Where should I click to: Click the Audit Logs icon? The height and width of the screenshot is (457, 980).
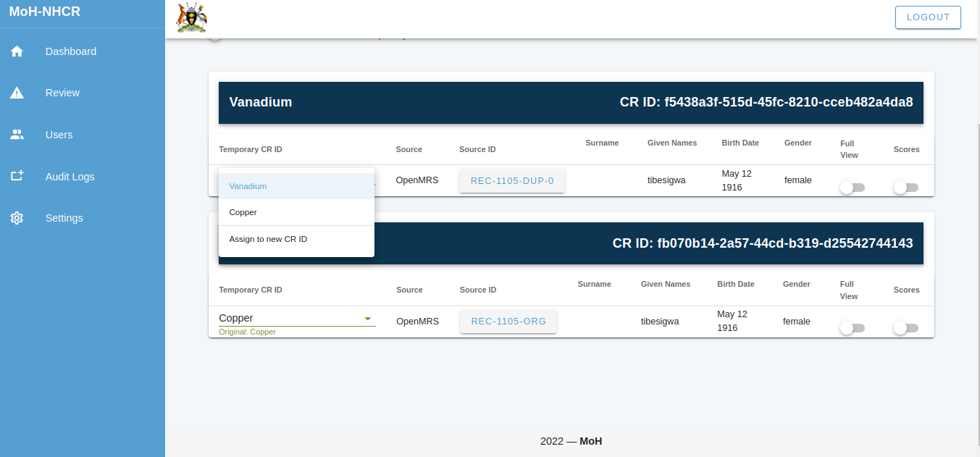[x=17, y=176]
